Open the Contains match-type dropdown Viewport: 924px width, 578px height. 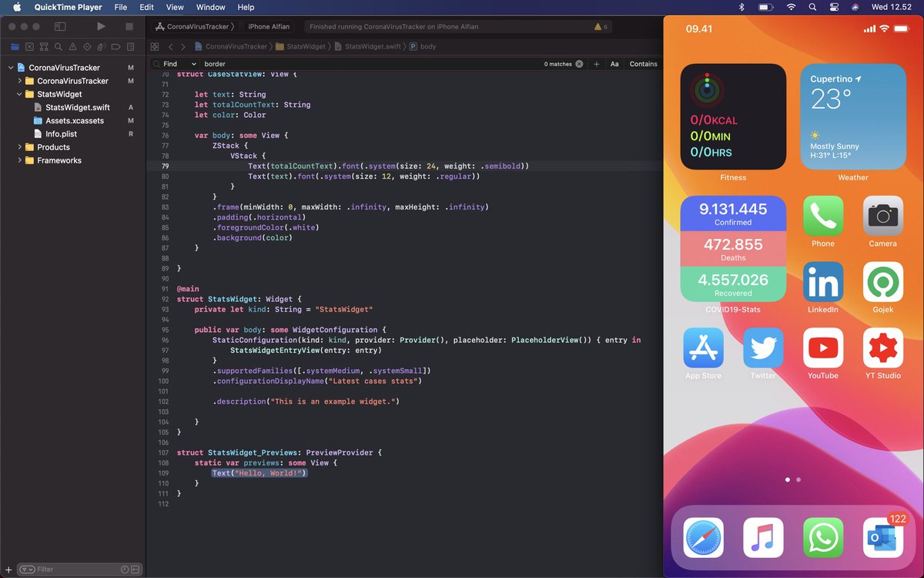(x=643, y=64)
